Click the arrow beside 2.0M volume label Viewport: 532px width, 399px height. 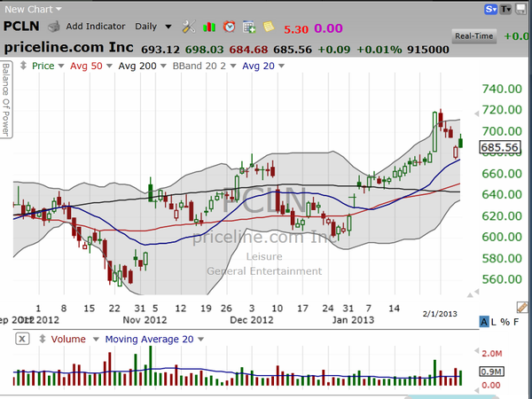click(476, 350)
